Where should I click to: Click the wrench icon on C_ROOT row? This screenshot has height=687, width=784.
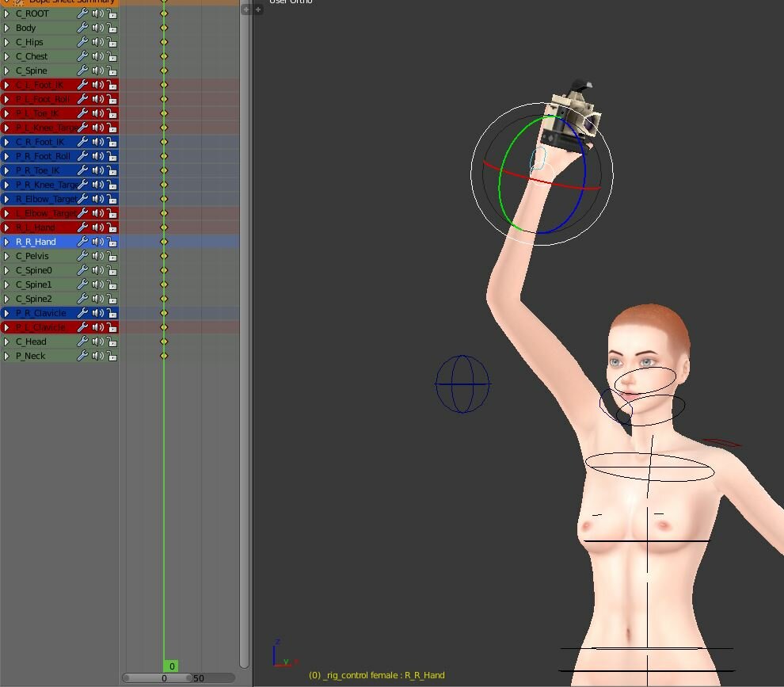(x=82, y=13)
